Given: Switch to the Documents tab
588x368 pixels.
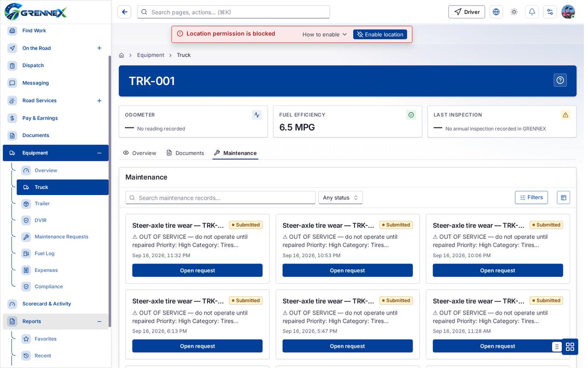Looking at the screenshot, I should 185,153.
